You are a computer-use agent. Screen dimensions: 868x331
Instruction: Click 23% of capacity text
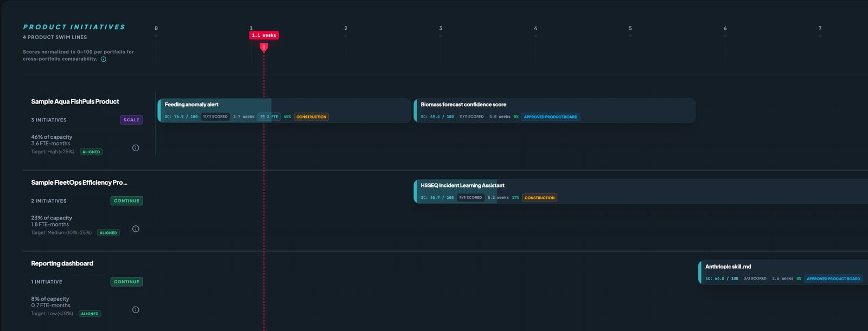point(52,218)
